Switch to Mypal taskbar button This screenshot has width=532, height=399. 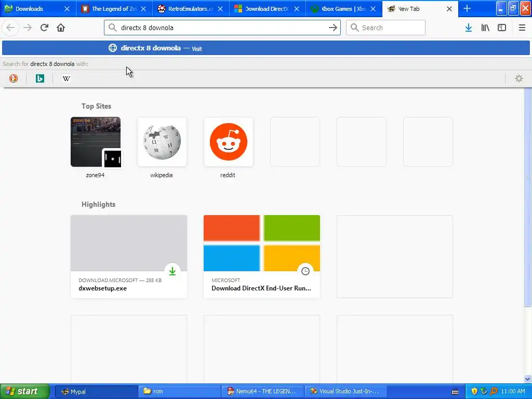[96, 391]
